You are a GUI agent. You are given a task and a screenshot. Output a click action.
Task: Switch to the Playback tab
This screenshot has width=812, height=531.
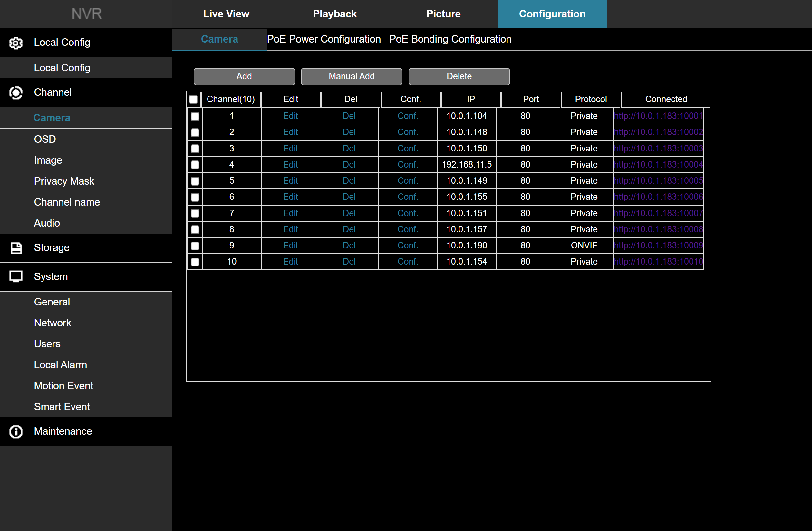[x=334, y=14]
